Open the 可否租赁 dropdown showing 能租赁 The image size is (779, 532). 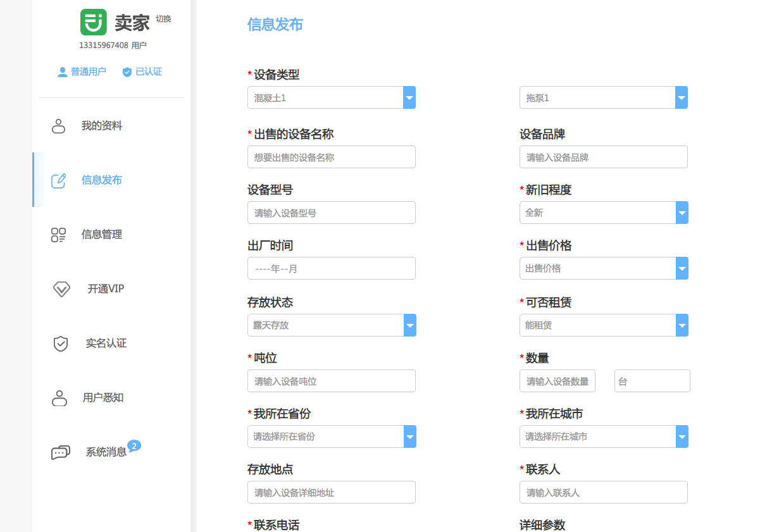[x=604, y=325]
